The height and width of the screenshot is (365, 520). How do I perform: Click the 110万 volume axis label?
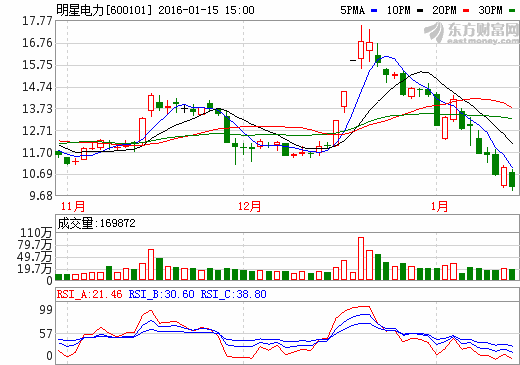(x=36, y=233)
